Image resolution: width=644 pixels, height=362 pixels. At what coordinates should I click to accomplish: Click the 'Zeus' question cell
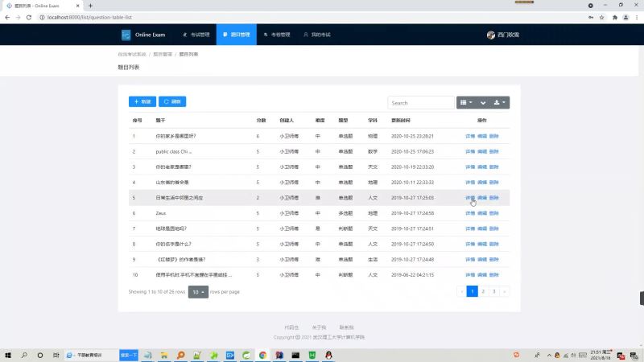tap(161, 213)
